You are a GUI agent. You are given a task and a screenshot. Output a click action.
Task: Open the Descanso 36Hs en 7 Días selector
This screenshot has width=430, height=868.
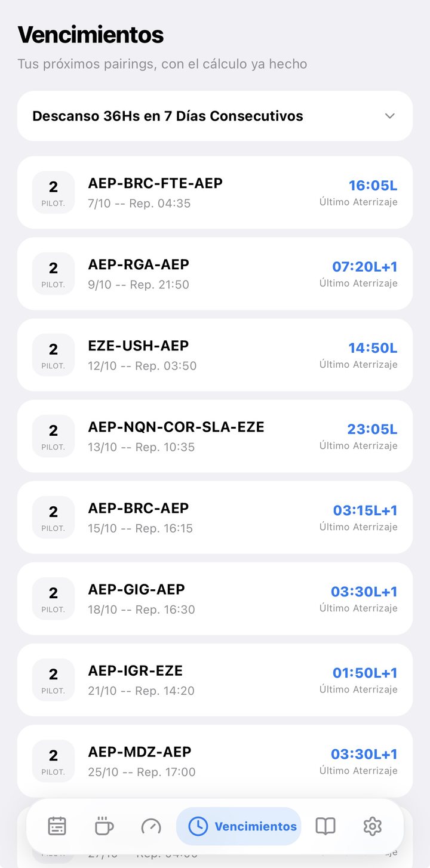click(x=215, y=116)
